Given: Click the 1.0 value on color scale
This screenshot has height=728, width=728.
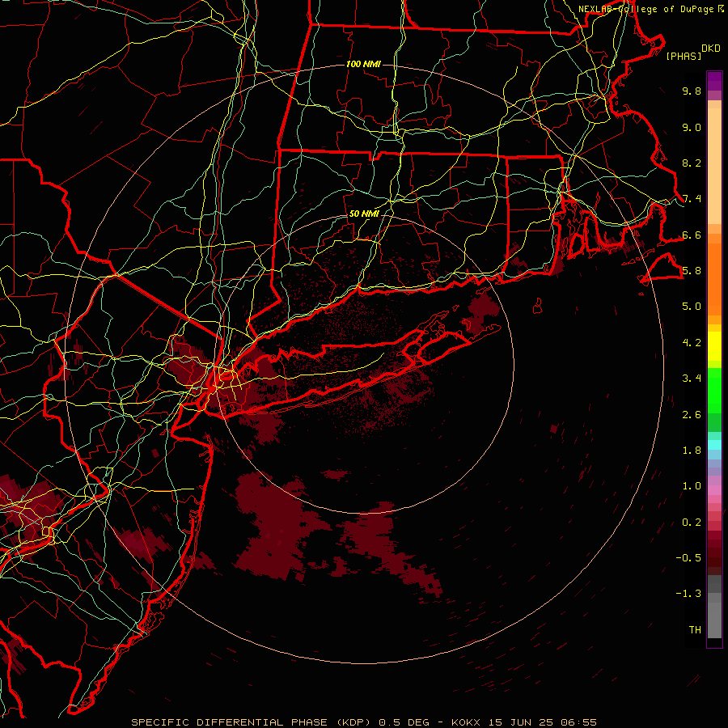Looking at the screenshot, I should [x=692, y=486].
